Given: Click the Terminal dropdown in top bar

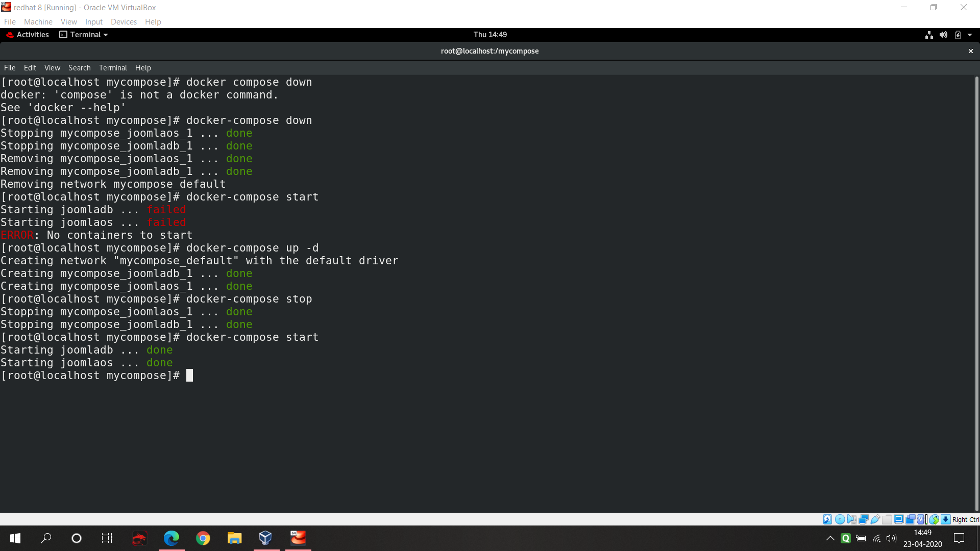Looking at the screenshot, I should coord(84,34).
